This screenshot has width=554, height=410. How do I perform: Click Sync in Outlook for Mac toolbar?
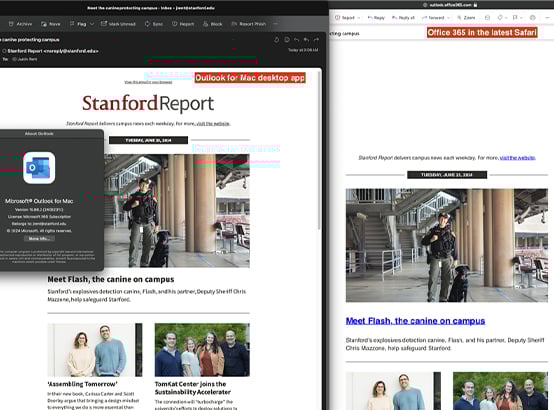click(x=154, y=24)
